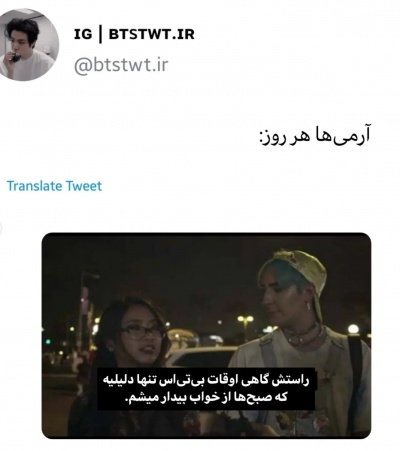The image size is (400, 451).
Task: Click the dangling earring in photo
Action: point(309,305)
